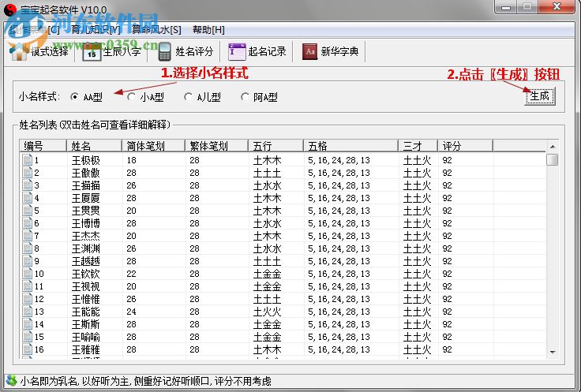581x392 pixels.
Task: Select the AA型 nickname style
Action: tap(74, 97)
